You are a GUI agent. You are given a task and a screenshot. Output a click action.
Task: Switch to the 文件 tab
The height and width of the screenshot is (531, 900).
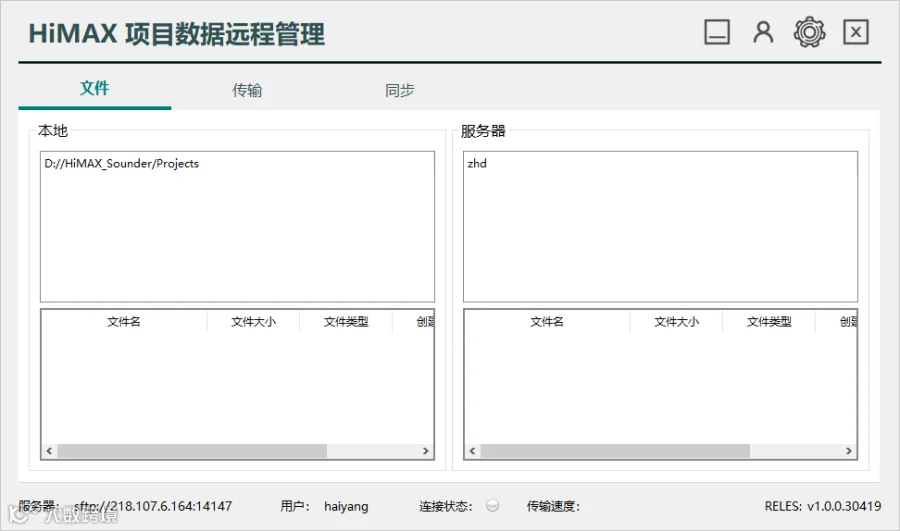tap(95, 89)
